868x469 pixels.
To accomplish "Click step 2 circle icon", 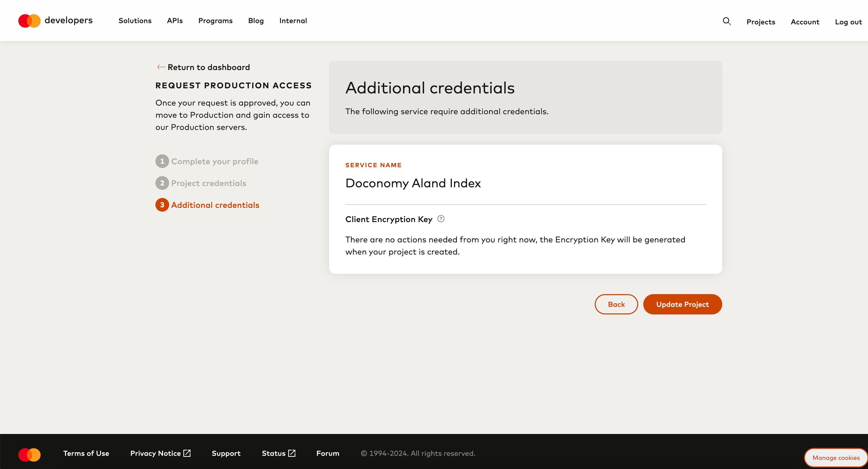I will pyautogui.click(x=162, y=183).
